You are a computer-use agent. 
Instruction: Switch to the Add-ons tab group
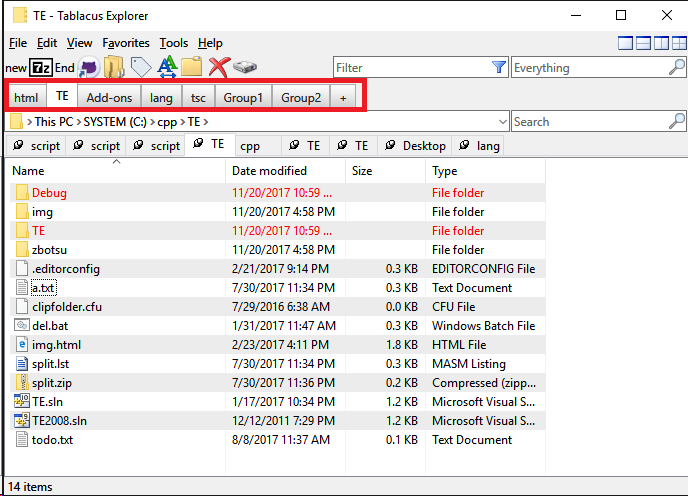pyautogui.click(x=109, y=97)
